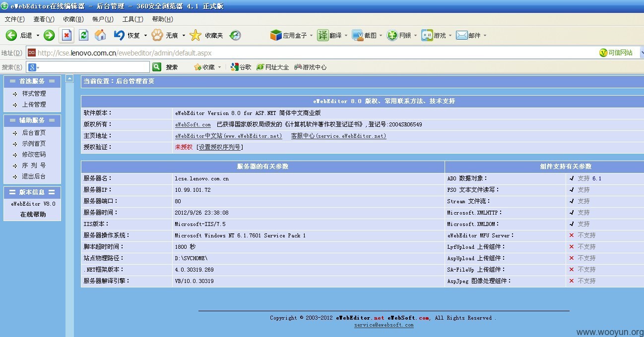Open 序列号 in the sidebar

pos(34,165)
